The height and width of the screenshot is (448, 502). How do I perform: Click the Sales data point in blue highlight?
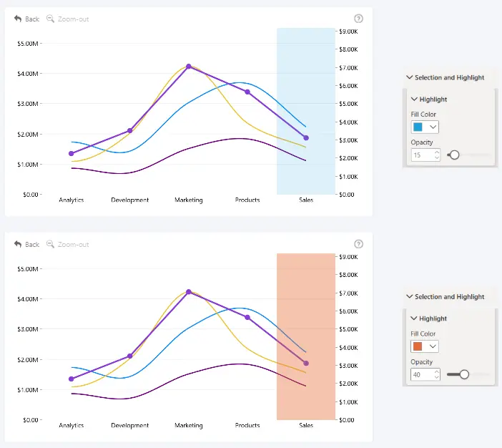tap(306, 138)
